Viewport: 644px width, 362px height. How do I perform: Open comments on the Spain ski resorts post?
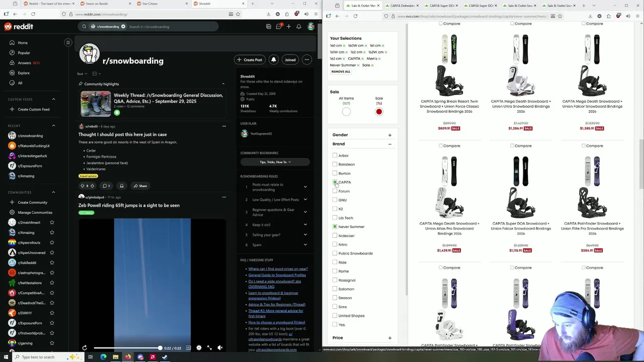coord(106,186)
